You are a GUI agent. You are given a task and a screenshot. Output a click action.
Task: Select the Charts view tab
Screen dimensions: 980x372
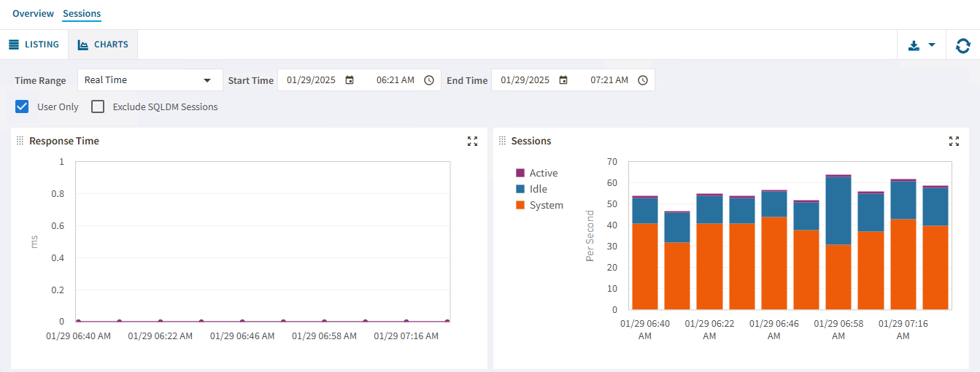point(103,44)
